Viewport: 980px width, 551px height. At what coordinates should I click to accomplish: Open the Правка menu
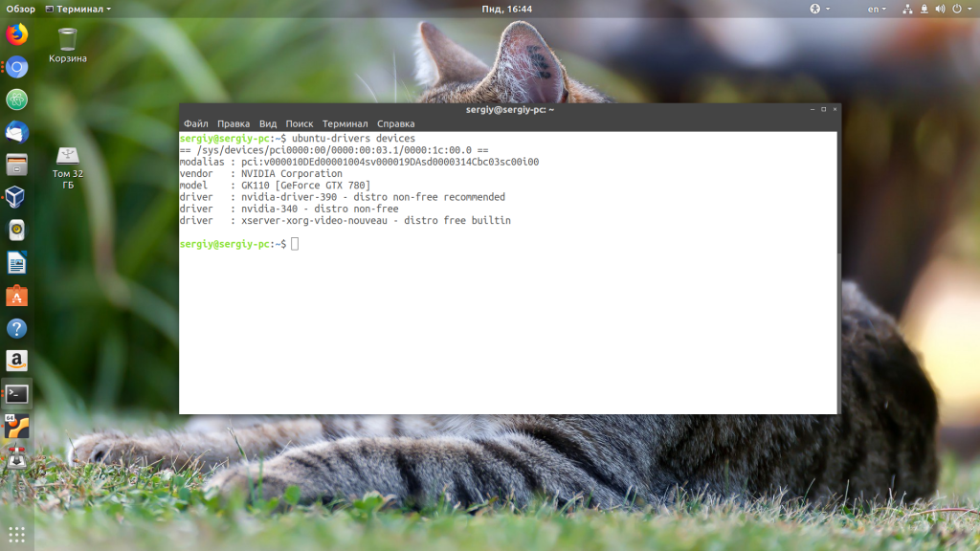[234, 123]
